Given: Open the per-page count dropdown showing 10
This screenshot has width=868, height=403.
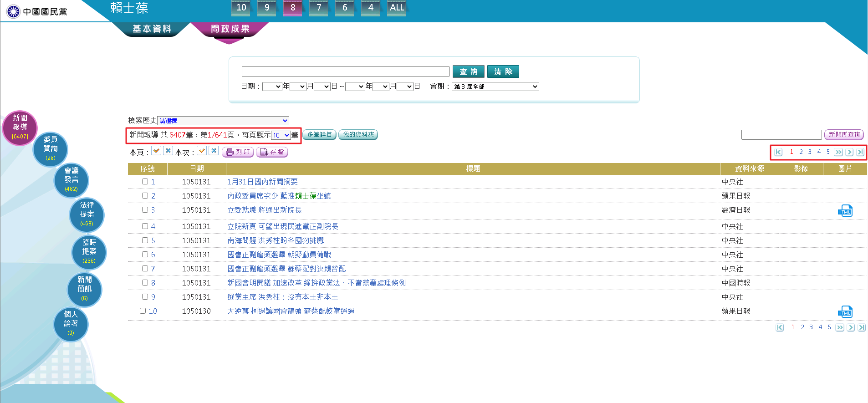Looking at the screenshot, I should pyautogui.click(x=281, y=135).
